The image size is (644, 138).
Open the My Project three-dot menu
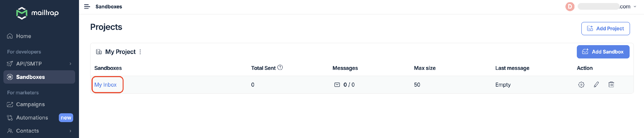pos(140,52)
